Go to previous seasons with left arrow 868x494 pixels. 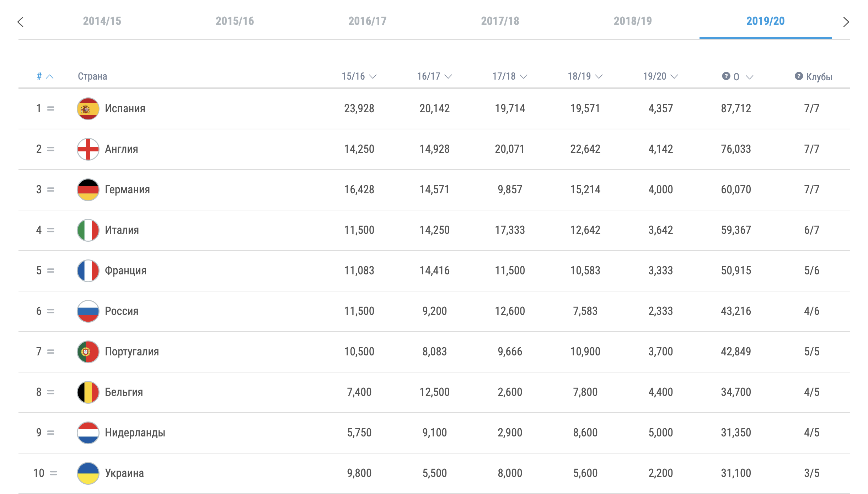21,22
